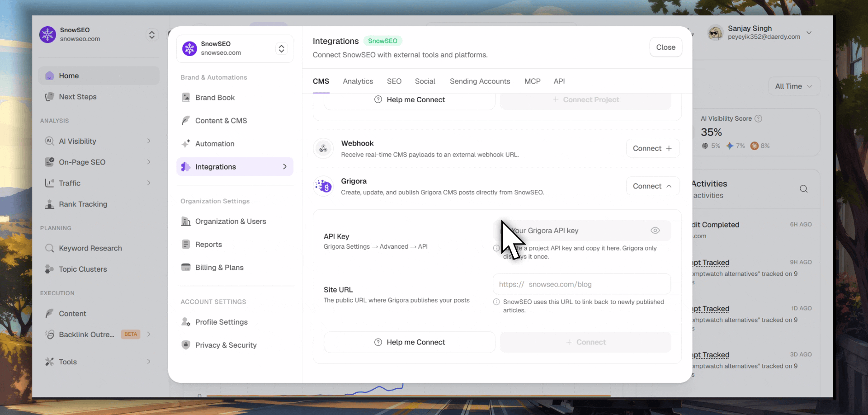
Task: Click the Home icon in main sidebar
Action: pyautogui.click(x=50, y=76)
